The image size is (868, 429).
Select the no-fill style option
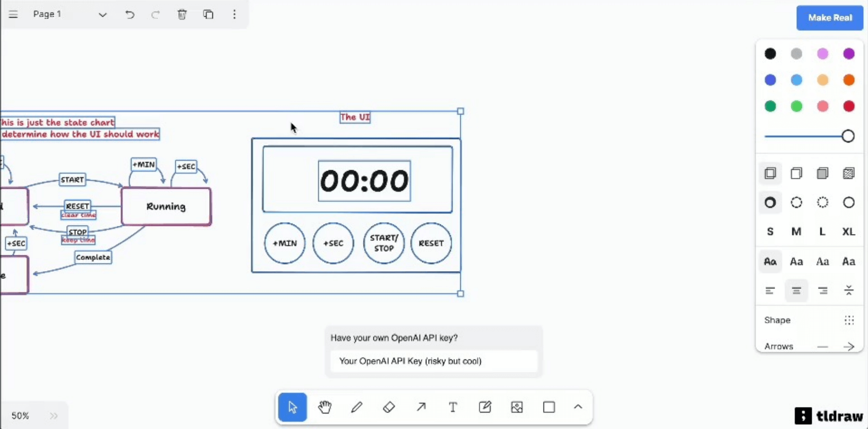(x=770, y=173)
